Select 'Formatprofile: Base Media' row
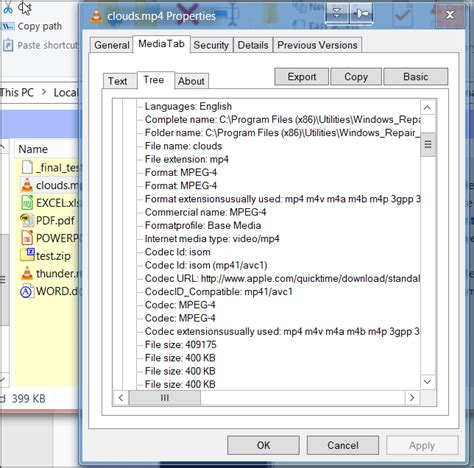 (203, 225)
